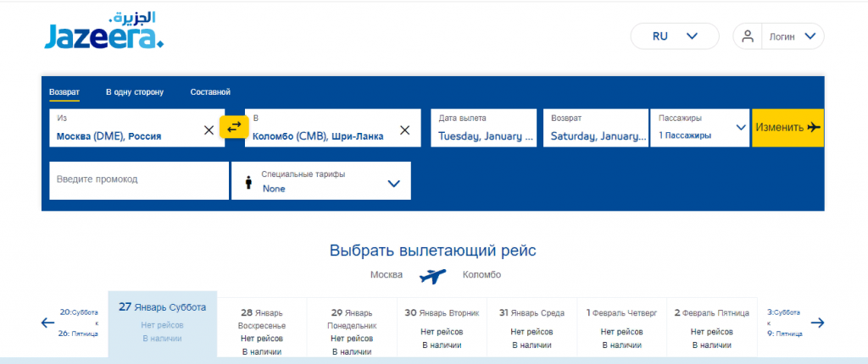Clear the Москва (DME) origin field

click(209, 130)
